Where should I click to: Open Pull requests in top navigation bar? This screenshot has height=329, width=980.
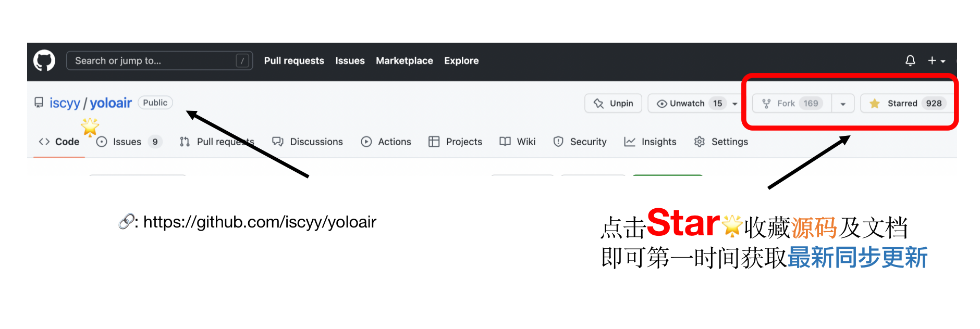pyautogui.click(x=294, y=61)
